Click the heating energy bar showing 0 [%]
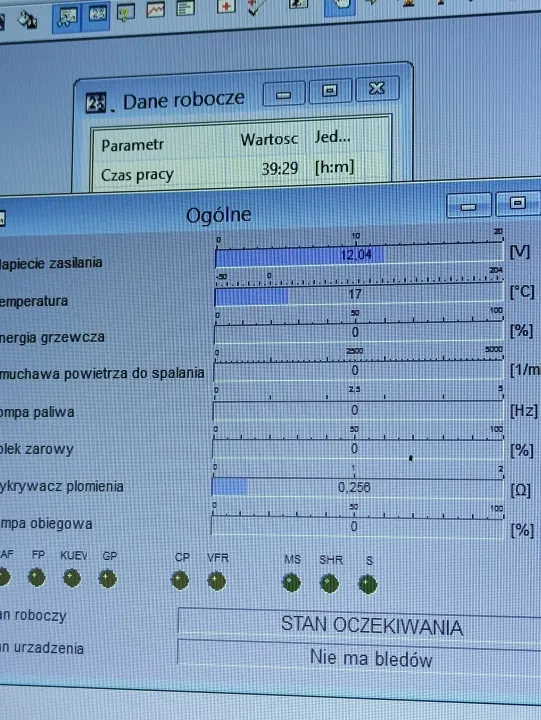 tap(358, 332)
